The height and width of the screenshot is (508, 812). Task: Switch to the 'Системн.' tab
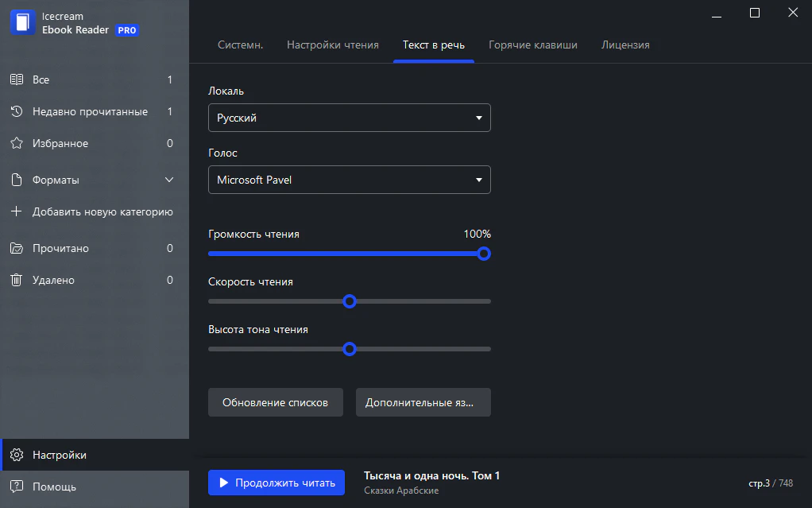pos(240,45)
